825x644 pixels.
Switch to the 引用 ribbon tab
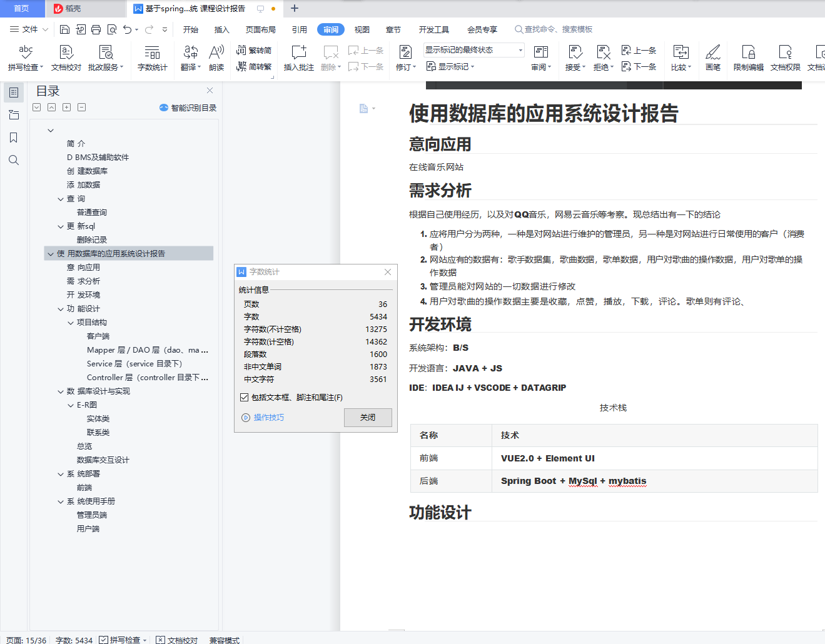(x=300, y=29)
